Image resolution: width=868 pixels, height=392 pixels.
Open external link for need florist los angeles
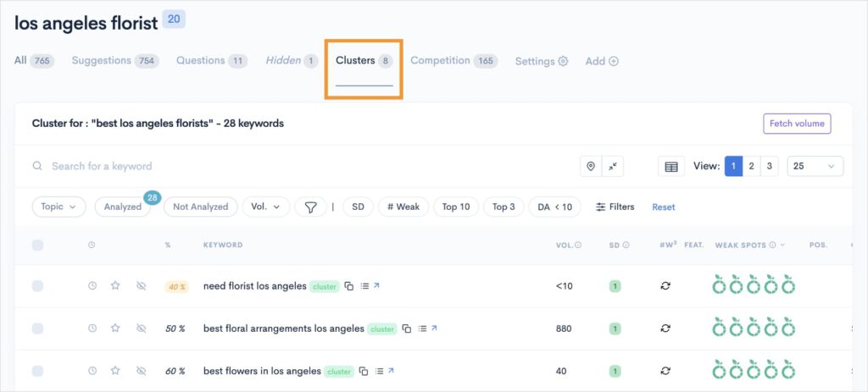(x=376, y=286)
